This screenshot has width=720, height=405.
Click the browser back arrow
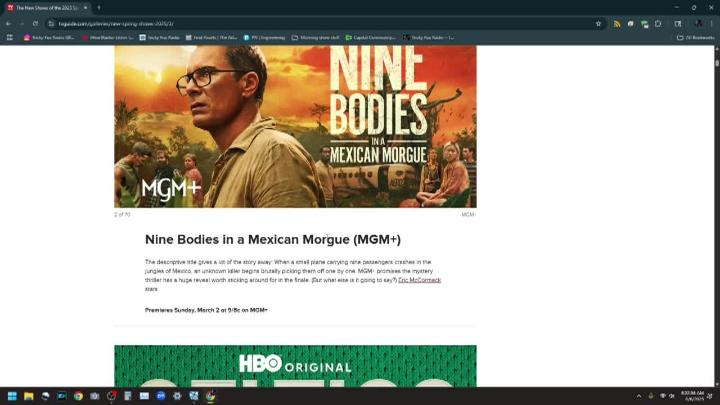8,23
